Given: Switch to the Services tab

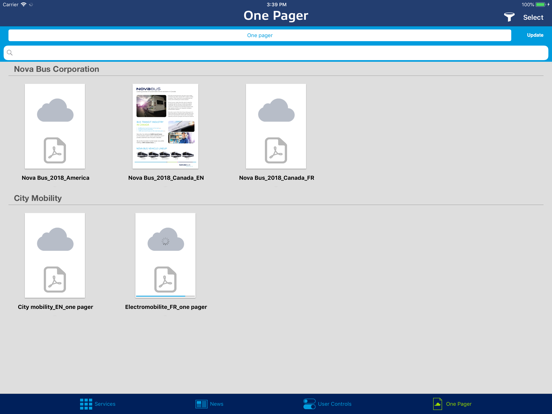Looking at the screenshot, I should pyautogui.click(x=98, y=404).
